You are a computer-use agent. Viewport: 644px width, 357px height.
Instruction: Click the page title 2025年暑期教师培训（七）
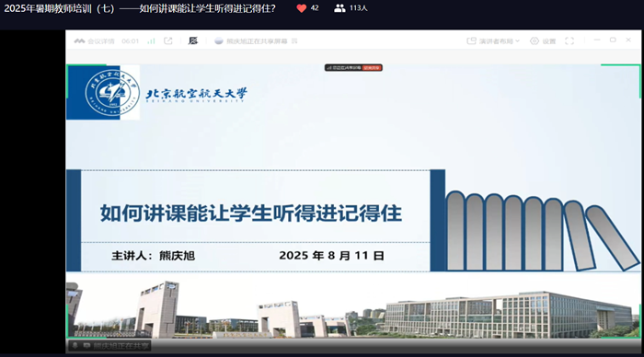pos(60,8)
